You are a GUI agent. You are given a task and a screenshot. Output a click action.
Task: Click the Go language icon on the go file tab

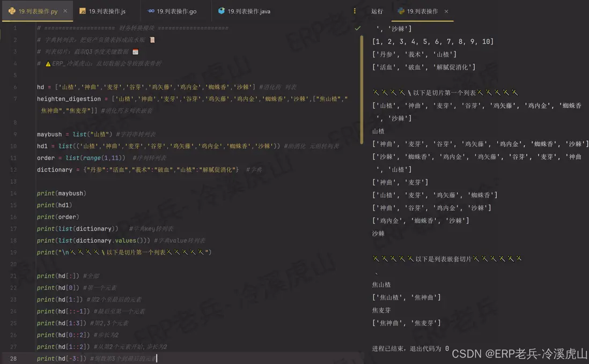point(152,10)
